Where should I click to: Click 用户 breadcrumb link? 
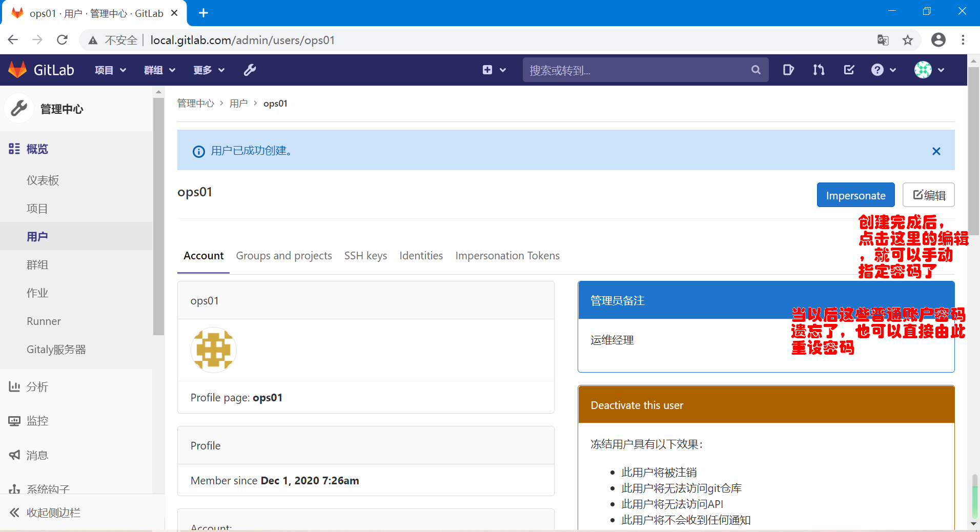tap(238, 104)
